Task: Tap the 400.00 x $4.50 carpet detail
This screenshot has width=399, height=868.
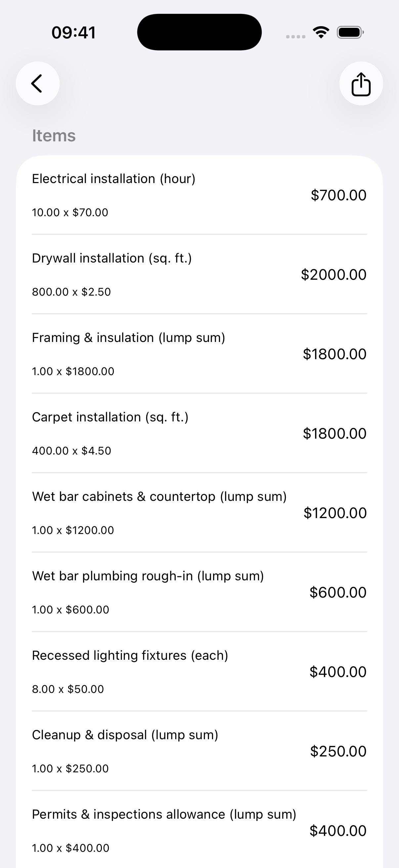Action: [71, 451]
